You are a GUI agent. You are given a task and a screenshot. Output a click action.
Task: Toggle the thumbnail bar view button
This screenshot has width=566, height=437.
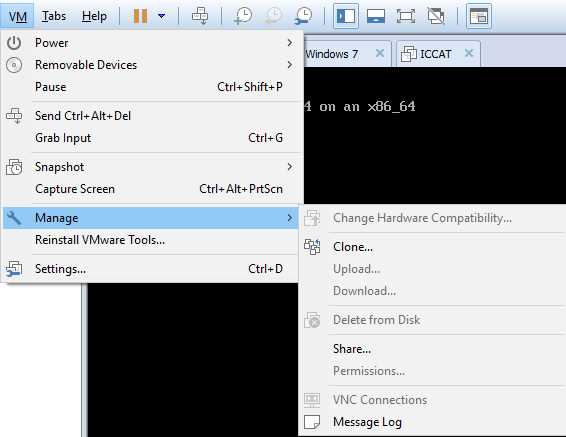point(376,16)
